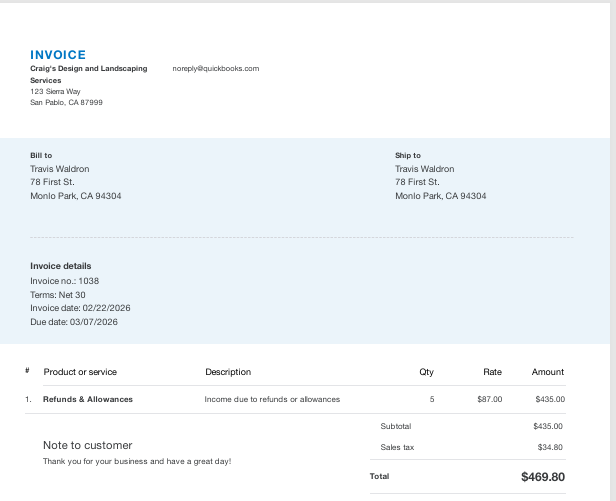This screenshot has width=616, height=501.
Task: Click the 123 Sierra Way address line
Action: pos(55,91)
